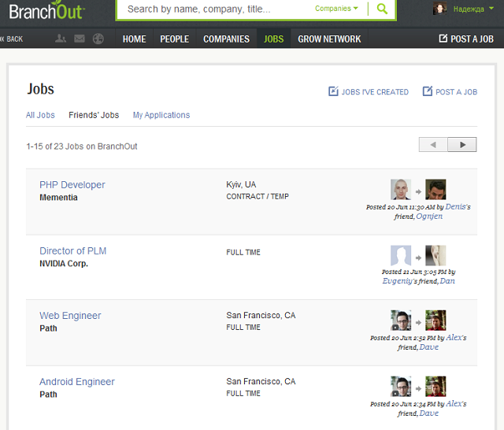The height and width of the screenshot is (430, 504).
Task: Click the green search magnifier icon
Action: tap(382, 9)
